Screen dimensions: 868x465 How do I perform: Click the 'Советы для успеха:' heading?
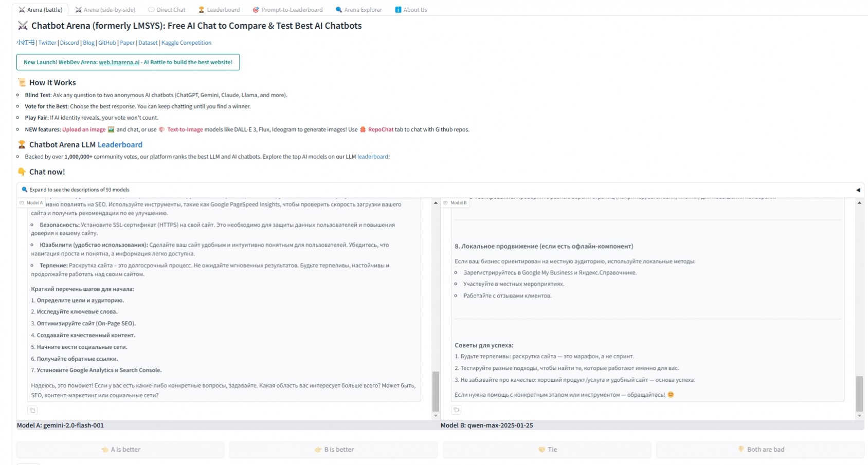pyautogui.click(x=484, y=345)
